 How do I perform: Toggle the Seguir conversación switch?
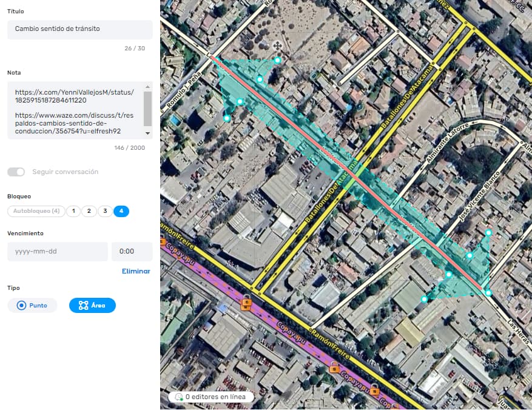click(16, 172)
